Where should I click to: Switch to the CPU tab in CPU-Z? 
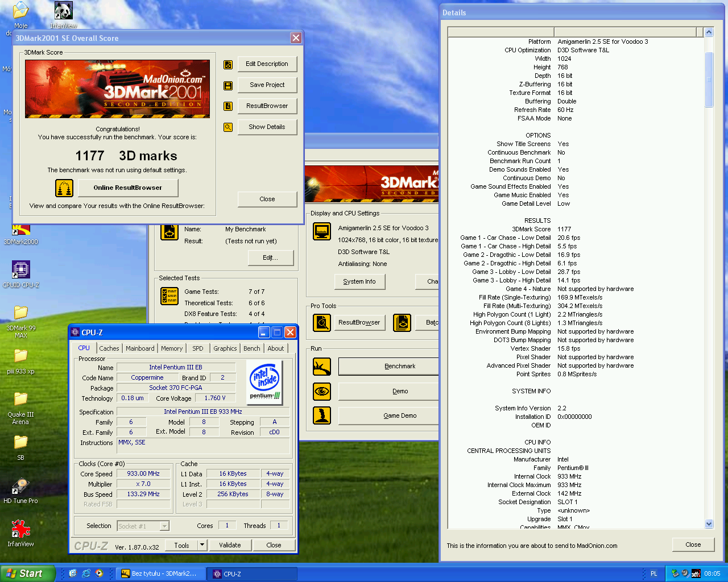click(84, 348)
